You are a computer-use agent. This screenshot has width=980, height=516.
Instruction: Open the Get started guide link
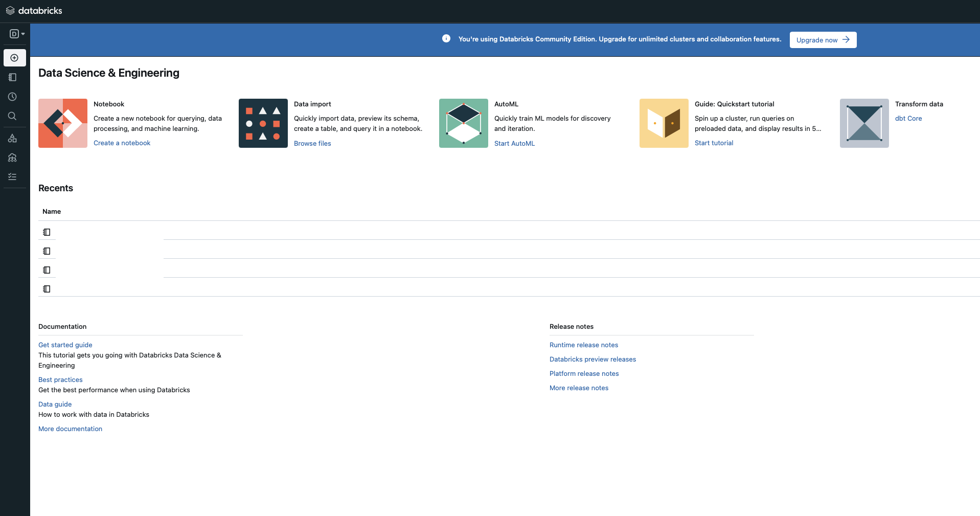65,345
